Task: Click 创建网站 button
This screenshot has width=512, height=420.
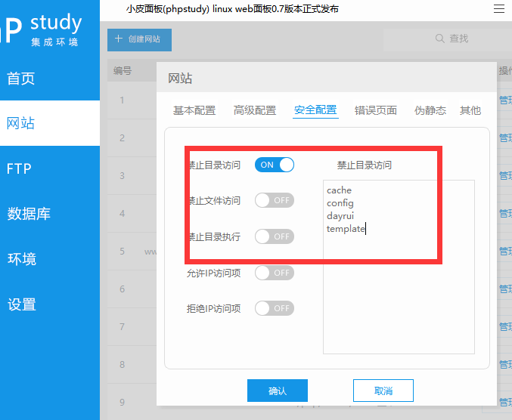Action: pyautogui.click(x=139, y=40)
